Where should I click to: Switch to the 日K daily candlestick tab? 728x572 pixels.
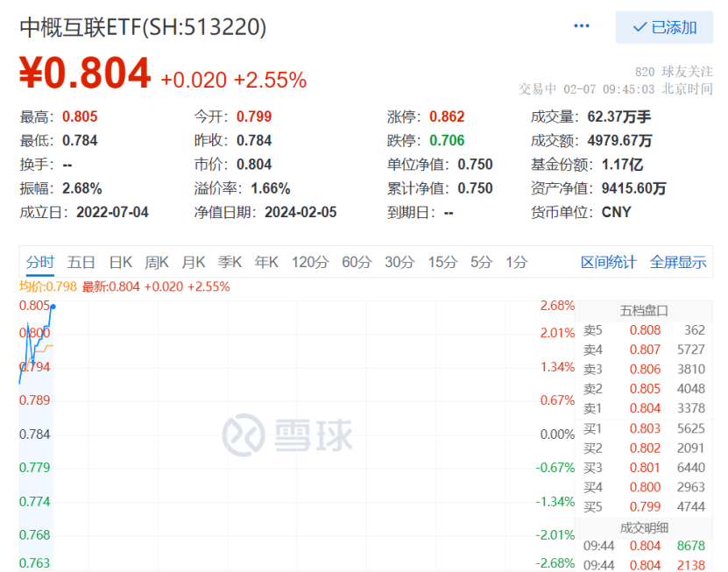123,261
